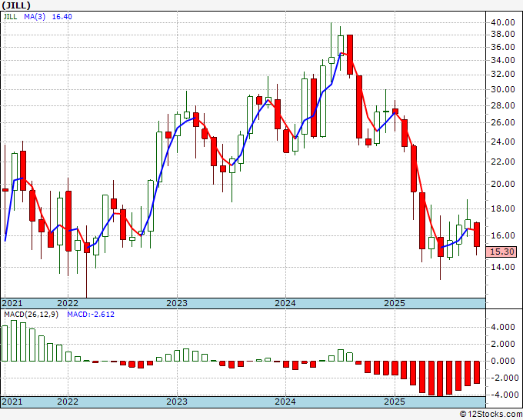Screen dimensions: 523x420
Task: Click 2023 on the price chart time axis
Action: (x=177, y=303)
